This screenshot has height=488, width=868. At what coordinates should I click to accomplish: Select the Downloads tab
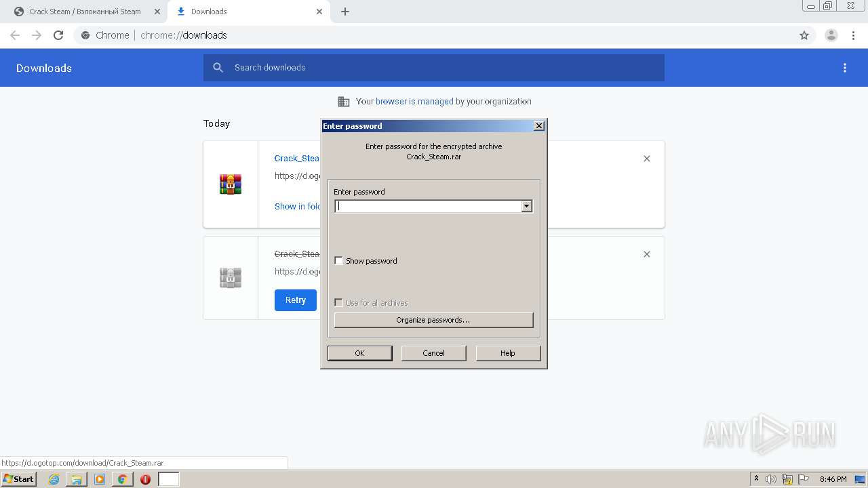click(x=248, y=12)
